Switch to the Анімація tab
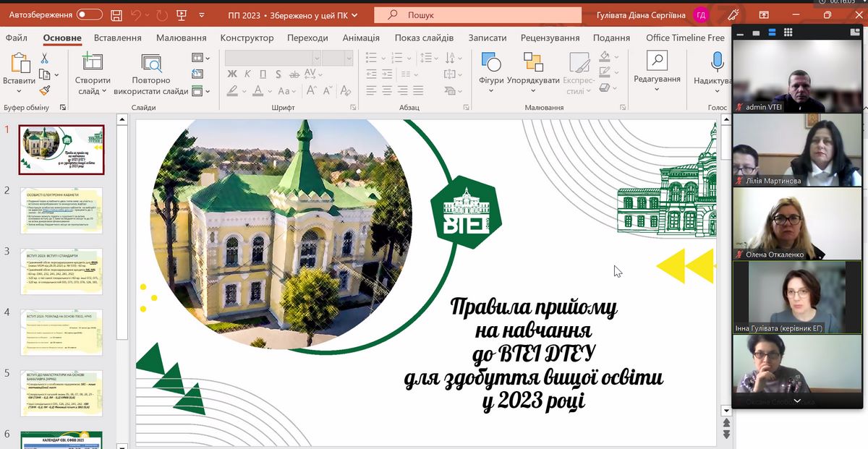 coord(361,38)
